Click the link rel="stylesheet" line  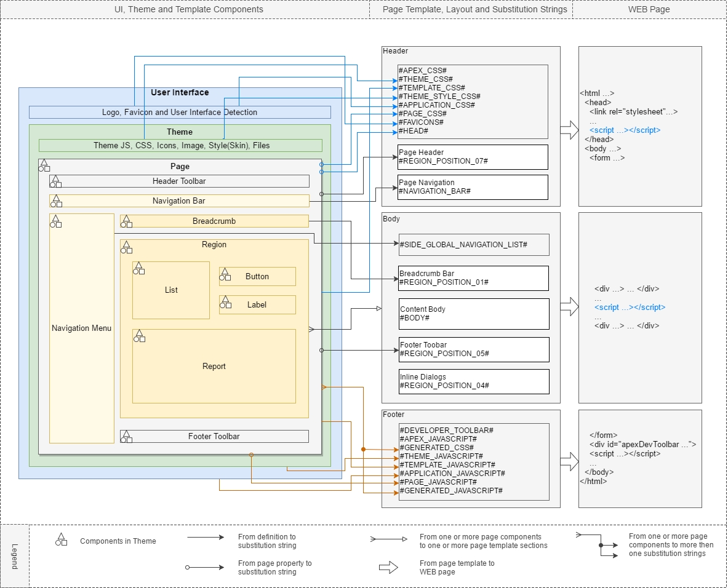pyautogui.click(x=633, y=111)
